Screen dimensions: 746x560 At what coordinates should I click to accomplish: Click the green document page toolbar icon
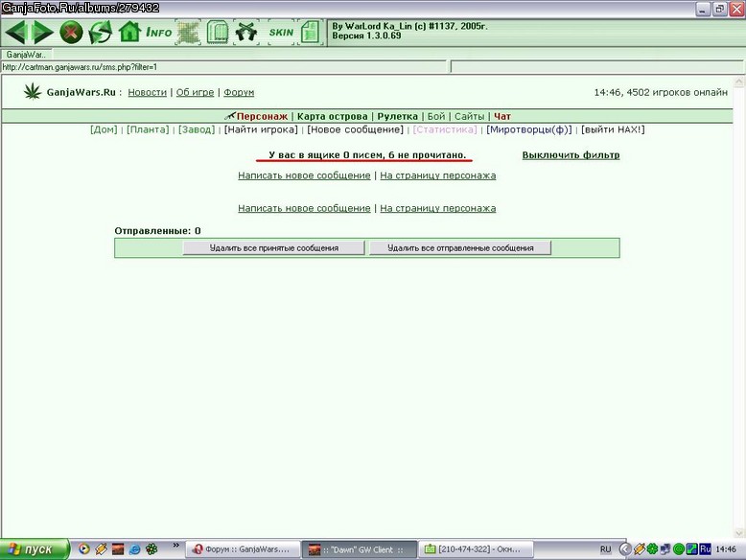pos(311,33)
